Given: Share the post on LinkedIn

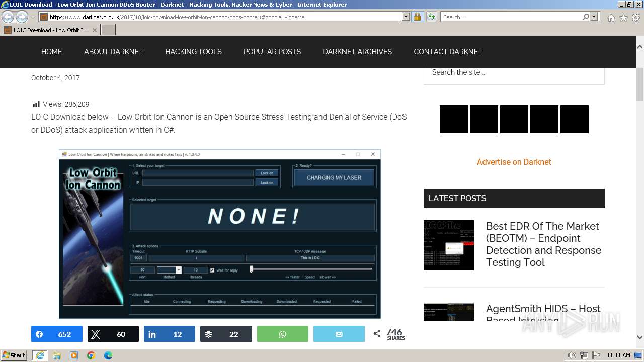Looking at the screenshot, I should (x=170, y=334).
